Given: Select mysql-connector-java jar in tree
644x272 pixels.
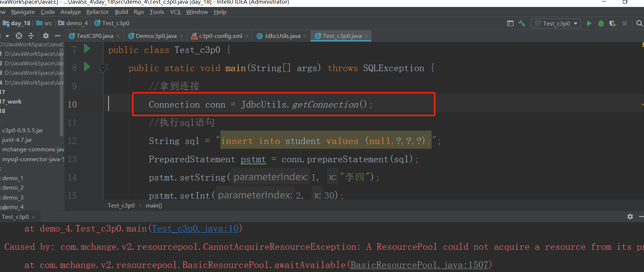Looking at the screenshot, I should click(x=33, y=159).
